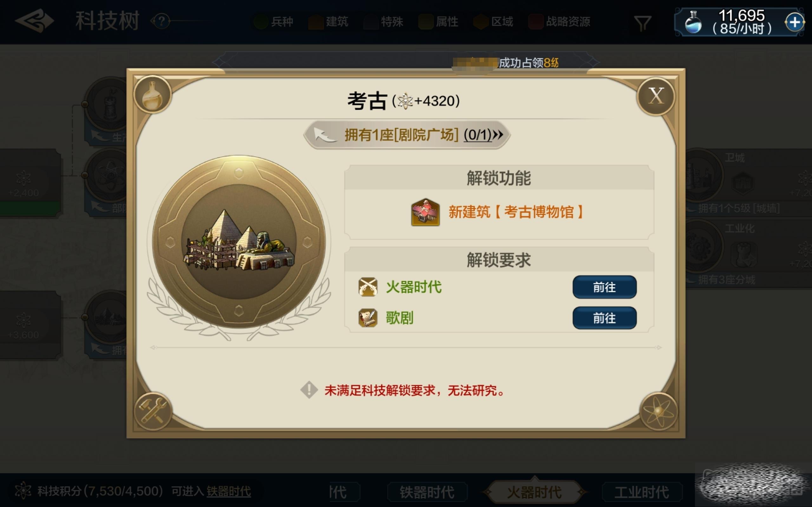Add science potions with the plus icon
The height and width of the screenshot is (507, 812).
(794, 22)
